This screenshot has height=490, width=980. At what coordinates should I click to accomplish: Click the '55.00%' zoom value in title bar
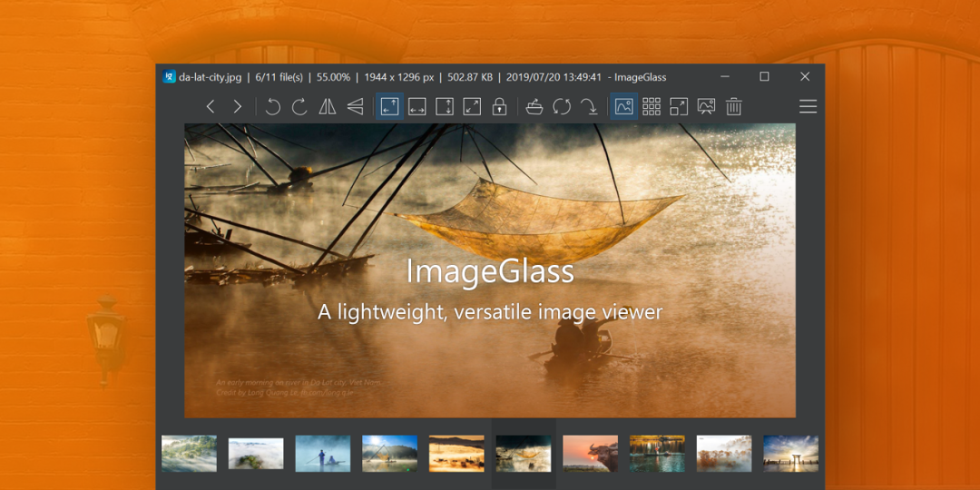tap(334, 77)
